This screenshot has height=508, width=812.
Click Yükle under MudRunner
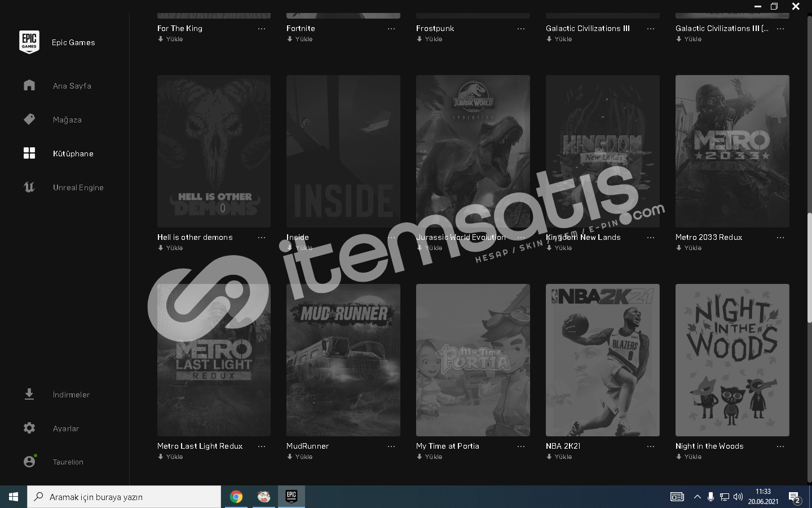click(x=300, y=457)
